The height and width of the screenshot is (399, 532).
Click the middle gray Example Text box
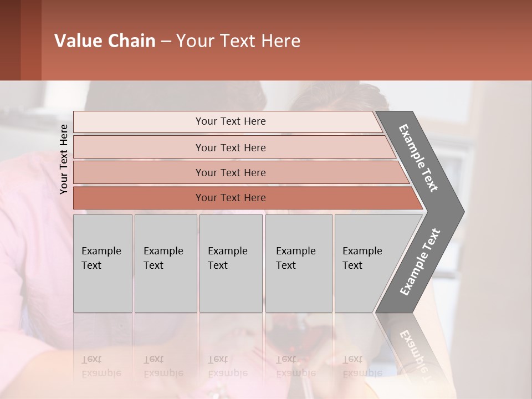pos(231,263)
